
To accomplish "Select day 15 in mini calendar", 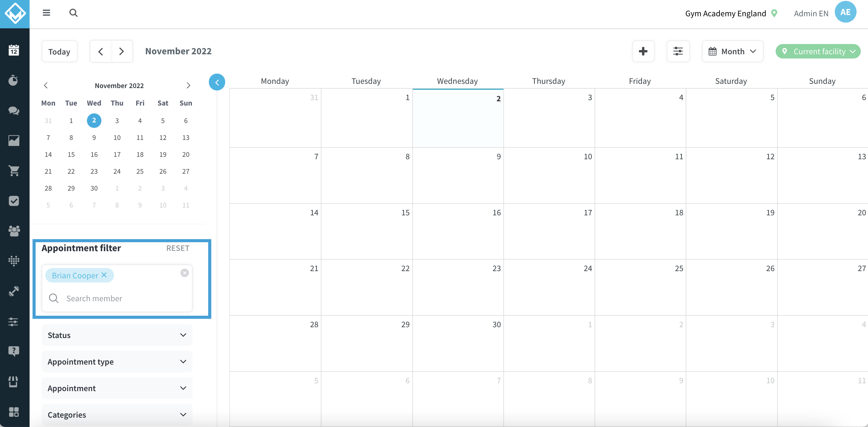I will point(71,155).
